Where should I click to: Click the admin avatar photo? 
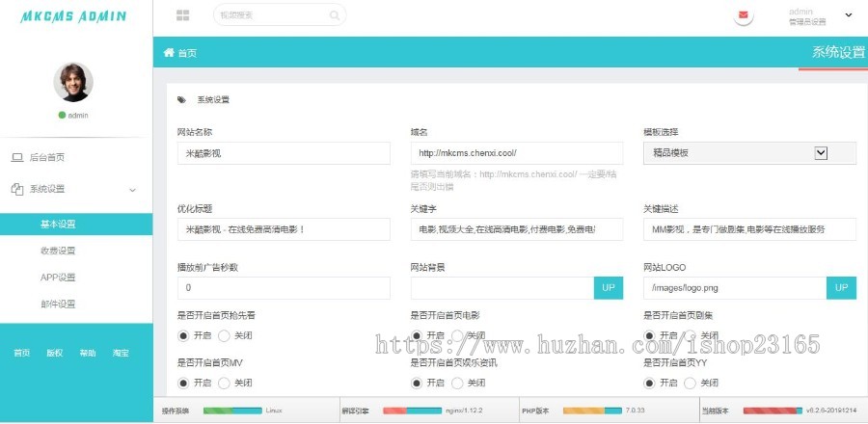pos(73,83)
